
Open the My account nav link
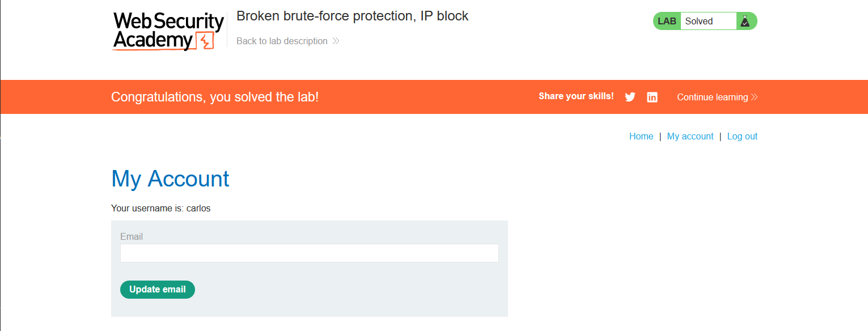click(x=690, y=136)
